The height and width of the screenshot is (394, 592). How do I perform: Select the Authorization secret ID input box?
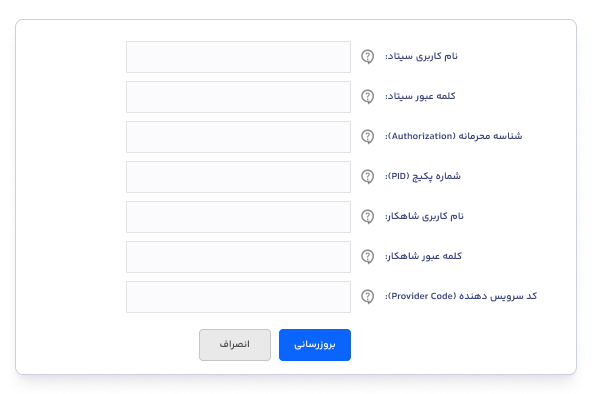pyautogui.click(x=238, y=137)
